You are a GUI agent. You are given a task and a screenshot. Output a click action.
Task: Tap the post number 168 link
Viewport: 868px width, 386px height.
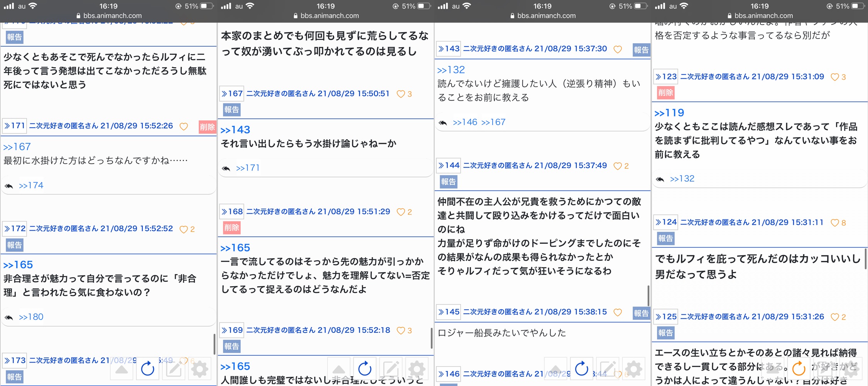232,211
